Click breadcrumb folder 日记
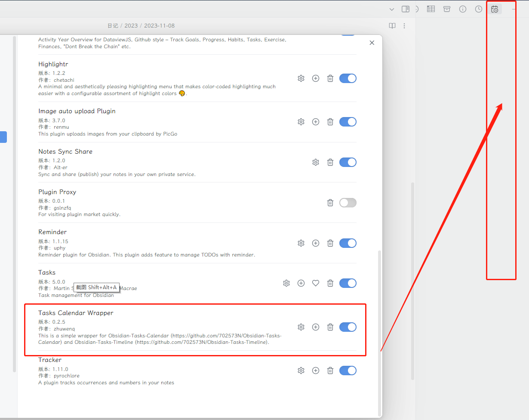The image size is (529, 420). (x=113, y=26)
